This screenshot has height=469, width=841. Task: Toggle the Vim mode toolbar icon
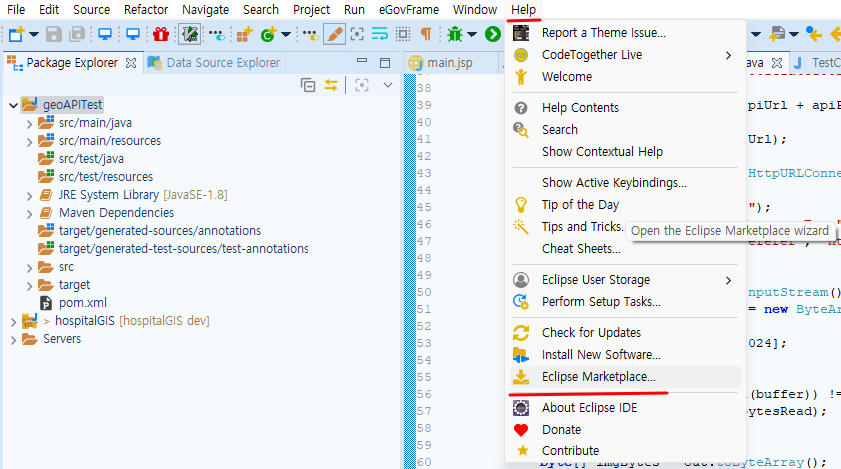pyautogui.click(x=189, y=34)
